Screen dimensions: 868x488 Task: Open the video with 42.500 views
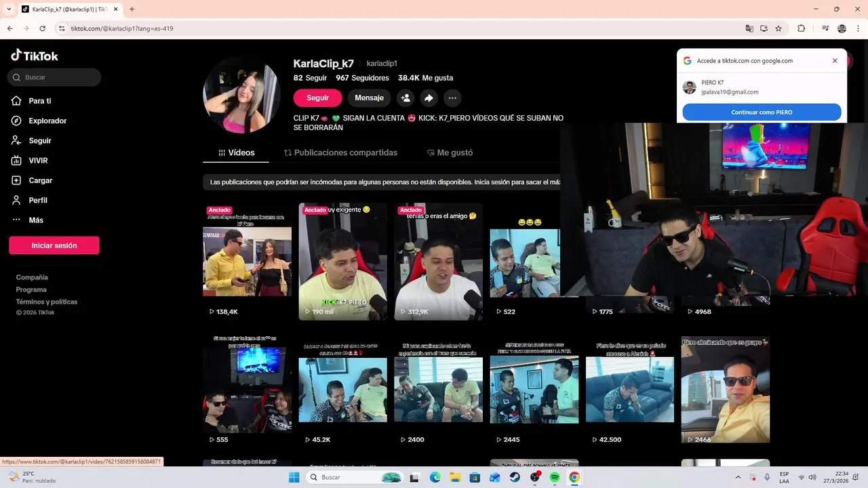pyautogui.click(x=630, y=389)
